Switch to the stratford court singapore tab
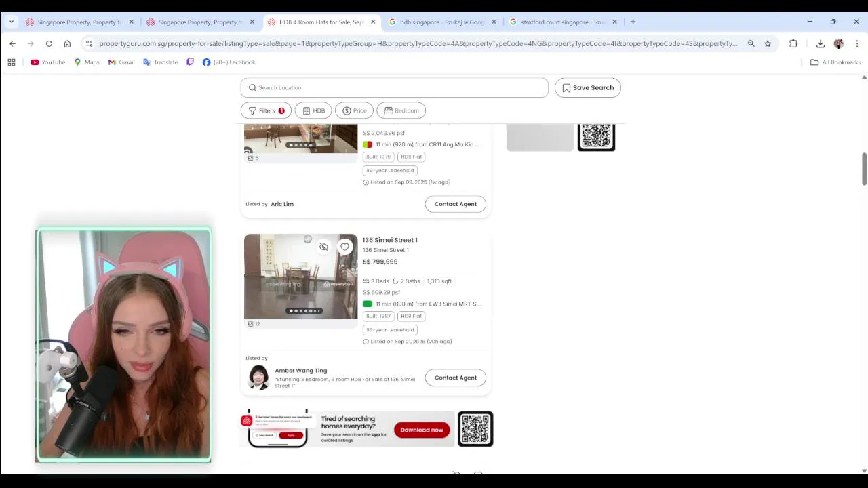868x488 pixels. 563,22
